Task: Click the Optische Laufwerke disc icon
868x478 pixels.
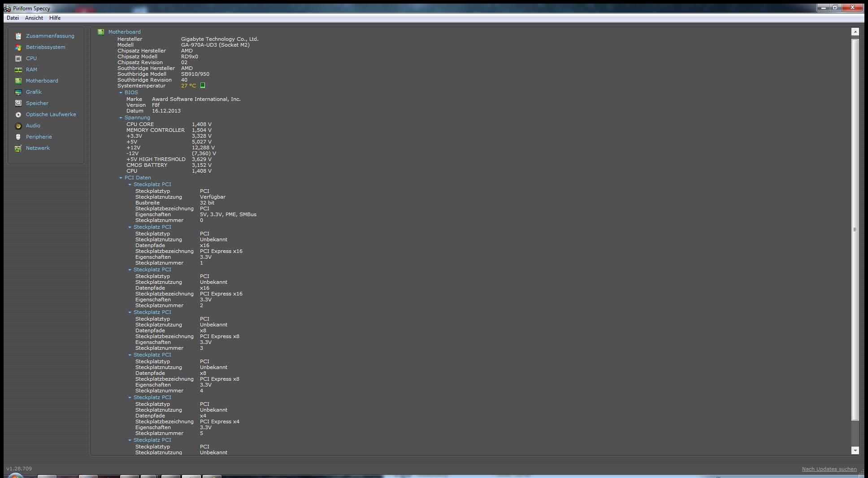Action: coord(18,114)
